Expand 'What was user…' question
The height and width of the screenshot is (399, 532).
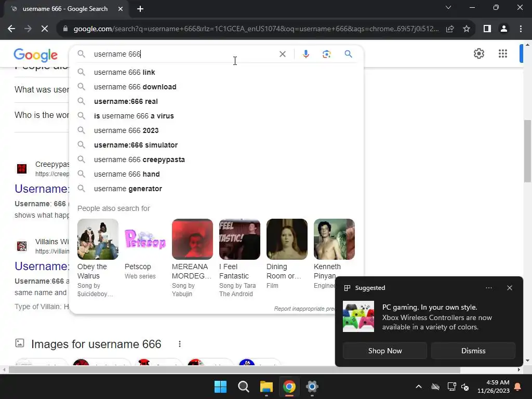pos(42,89)
